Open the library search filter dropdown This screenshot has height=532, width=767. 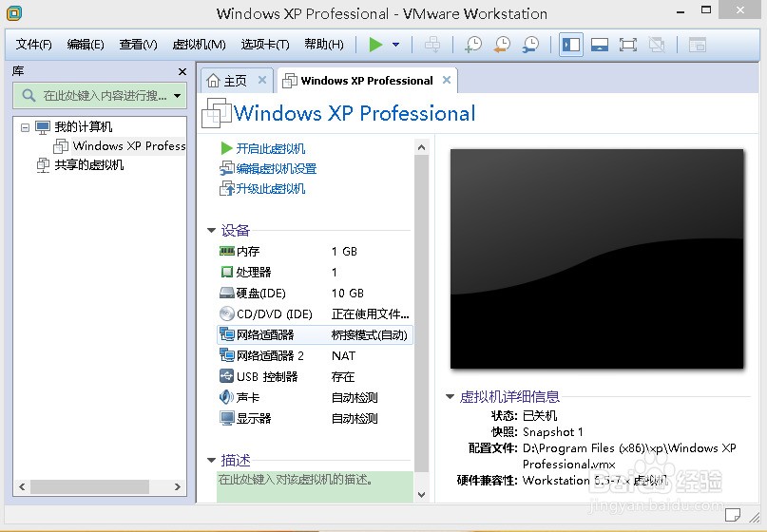(x=177, y=96)
